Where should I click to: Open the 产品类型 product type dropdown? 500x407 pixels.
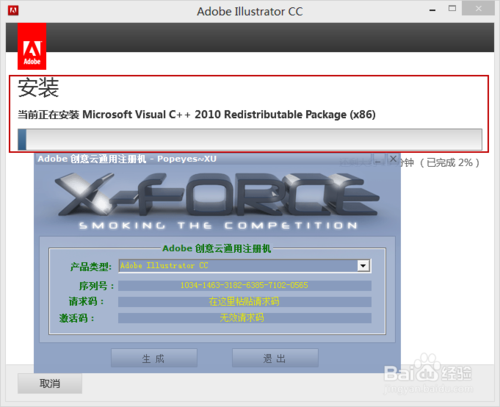245,266
